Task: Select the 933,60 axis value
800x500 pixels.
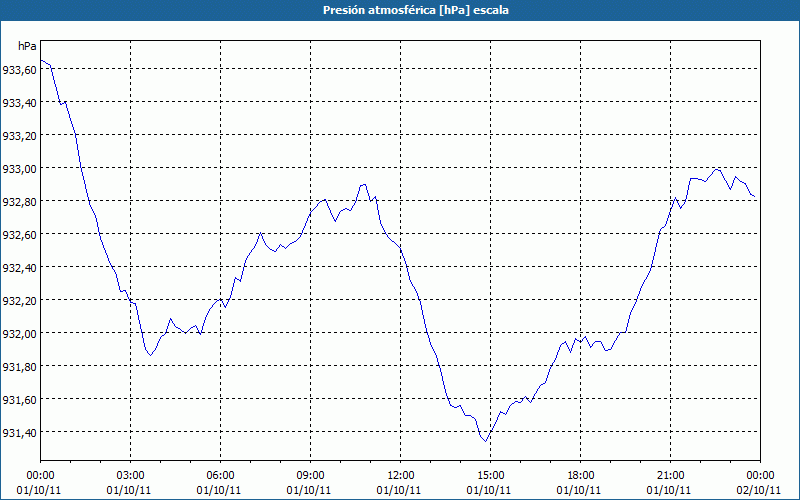Action: (x=19, y=69)
